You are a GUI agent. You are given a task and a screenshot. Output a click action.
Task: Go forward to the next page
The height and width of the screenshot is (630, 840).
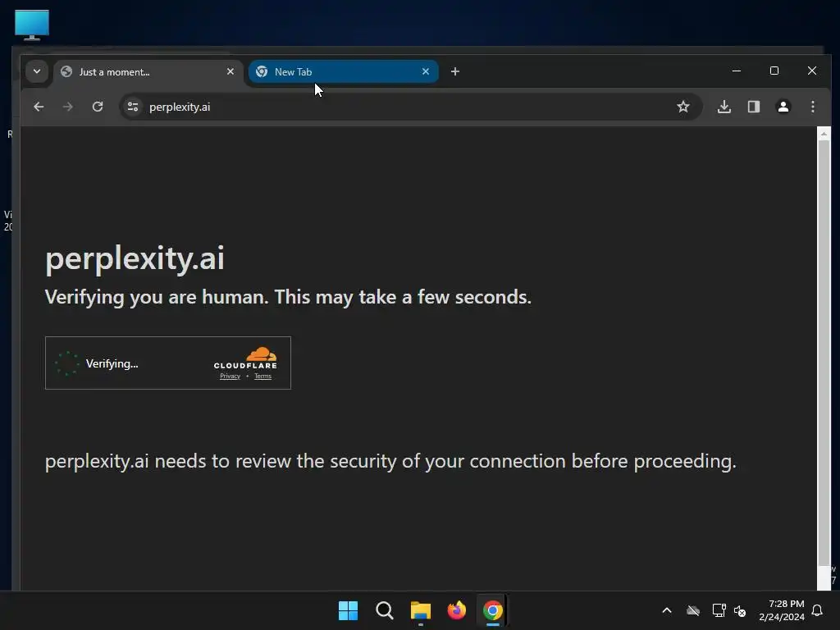pos(67,107)
